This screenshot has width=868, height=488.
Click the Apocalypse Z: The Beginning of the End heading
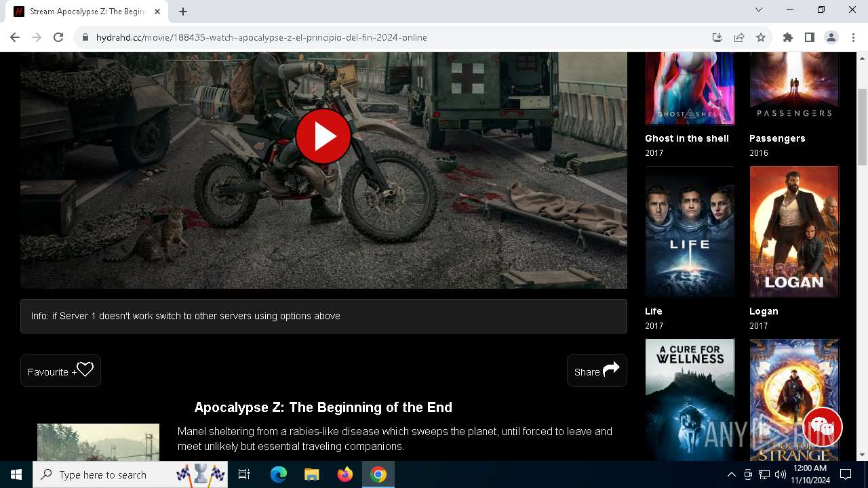(x=323, y=407)
